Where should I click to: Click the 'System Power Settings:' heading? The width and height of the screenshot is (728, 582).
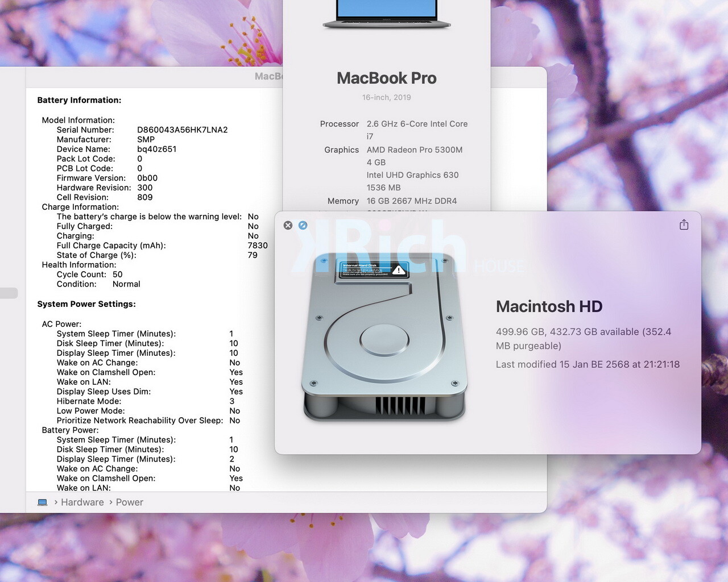point(86,304)
